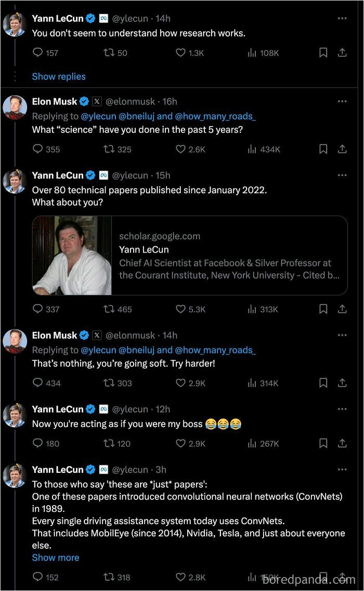Open the reply icon on the ConvNets tweet

(x=37, y=577)
